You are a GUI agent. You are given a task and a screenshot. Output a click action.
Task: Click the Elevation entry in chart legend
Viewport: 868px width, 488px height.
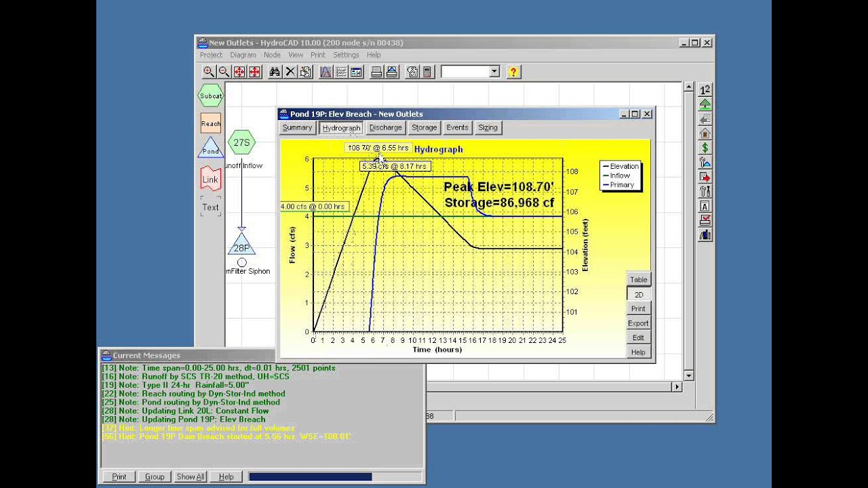point(620,166)
